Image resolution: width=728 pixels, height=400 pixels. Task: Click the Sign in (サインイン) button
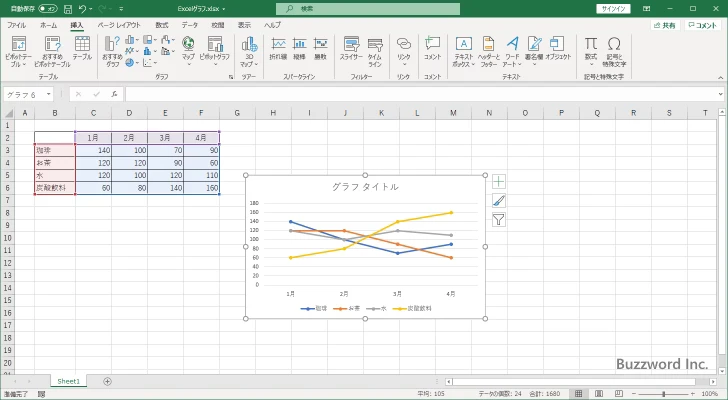click(x=613, y=9)
